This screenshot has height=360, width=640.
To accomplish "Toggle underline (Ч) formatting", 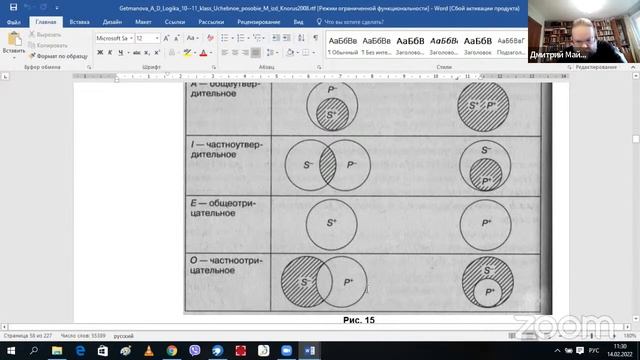I will pos(120,53).
